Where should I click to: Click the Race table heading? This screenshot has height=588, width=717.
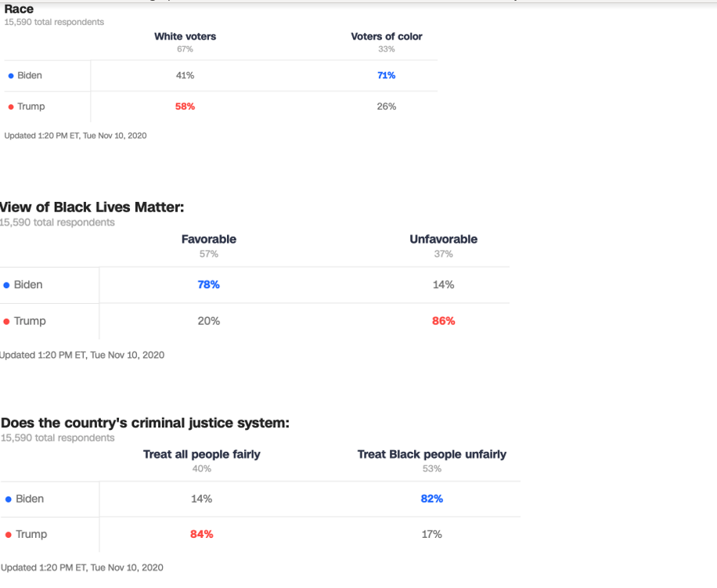19,9
